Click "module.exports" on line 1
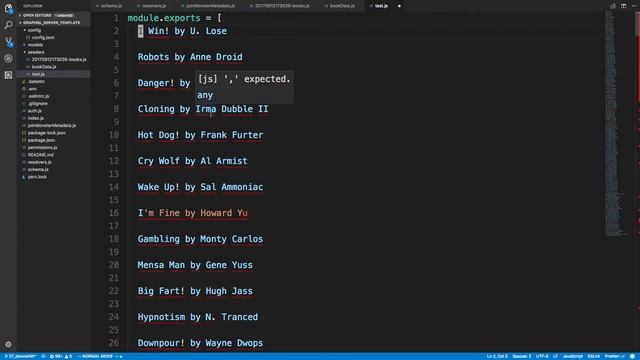640x360 pixels. [x=164, y=18]
